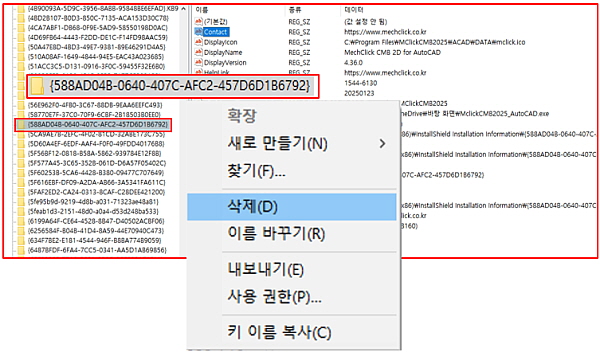Click the folder icon of key {5FAF2ED2-CA24...}
The width and height of the screenshot is (600, 360).
pyautogui.click(x=21, y=192)
